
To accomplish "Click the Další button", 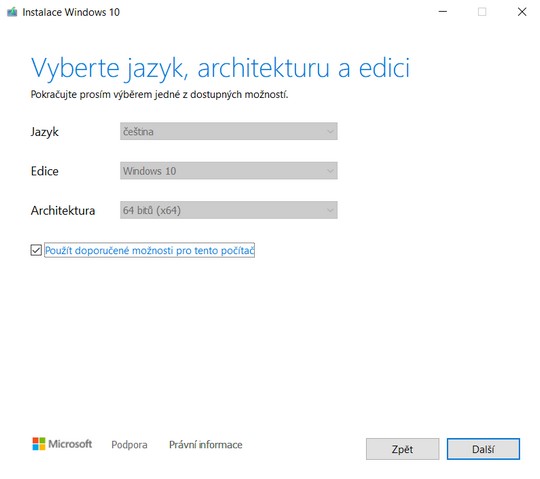I will [x=483, y=449].
